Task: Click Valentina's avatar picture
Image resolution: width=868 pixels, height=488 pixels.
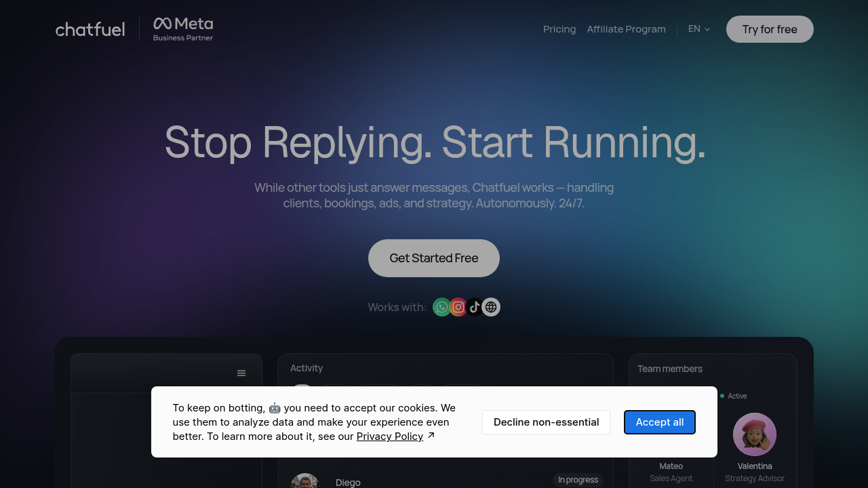Action: pos(755,434)
